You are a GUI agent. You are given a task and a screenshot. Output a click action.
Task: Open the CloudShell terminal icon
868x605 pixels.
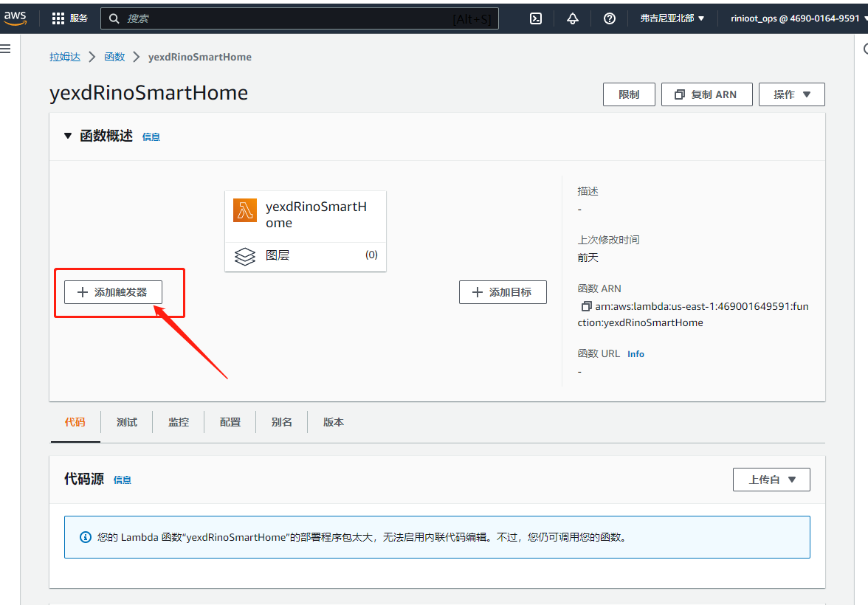pyautogui.click(x=536, y=18)
